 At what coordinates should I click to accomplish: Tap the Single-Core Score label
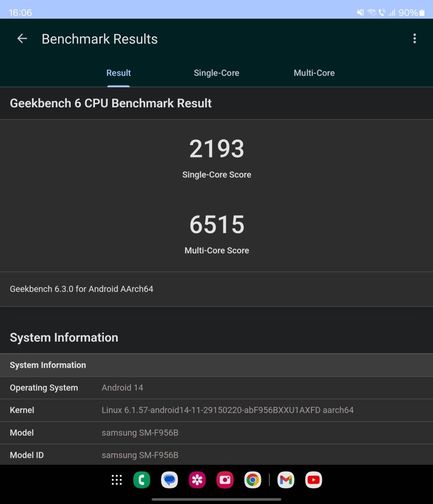click(x=216, y=175)
